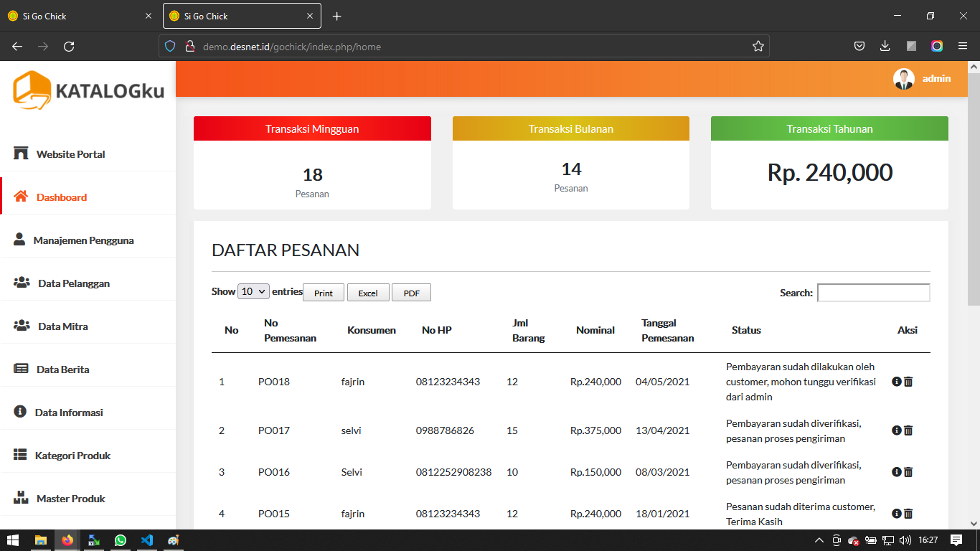Image resolution: width=980 pixels, height=551 pixels.
Task: Click in the Search input field
Action: 873,293
